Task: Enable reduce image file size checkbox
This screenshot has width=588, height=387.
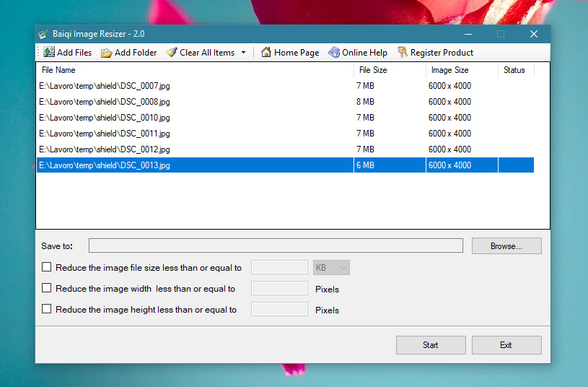Action: [x=47, y=267]
